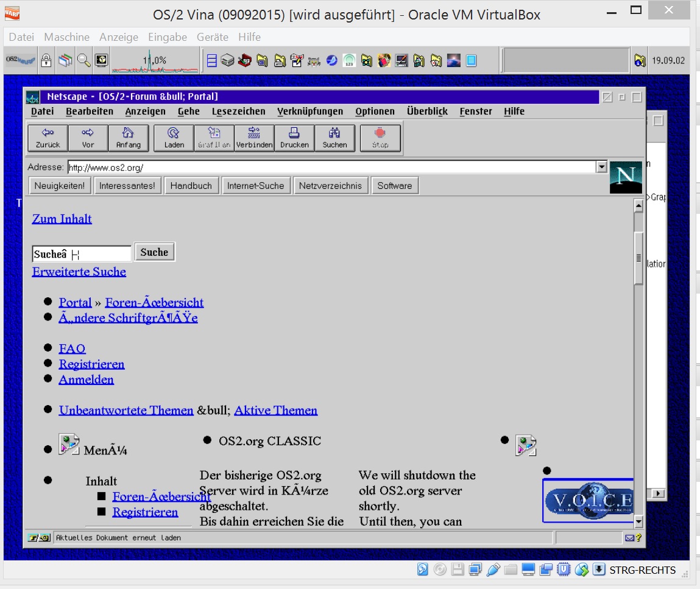Click the VirtualBox keyboard capture arrow icon
Screen dimensions: 700x589
click(x=599, y=570)
